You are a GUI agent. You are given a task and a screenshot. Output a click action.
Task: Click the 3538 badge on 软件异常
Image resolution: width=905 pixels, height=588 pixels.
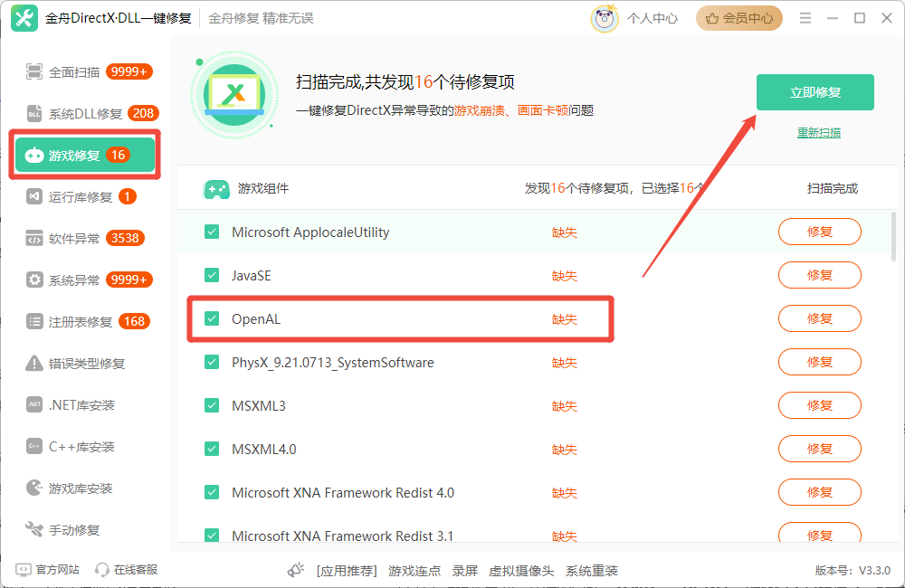click(x=125, y=238)
